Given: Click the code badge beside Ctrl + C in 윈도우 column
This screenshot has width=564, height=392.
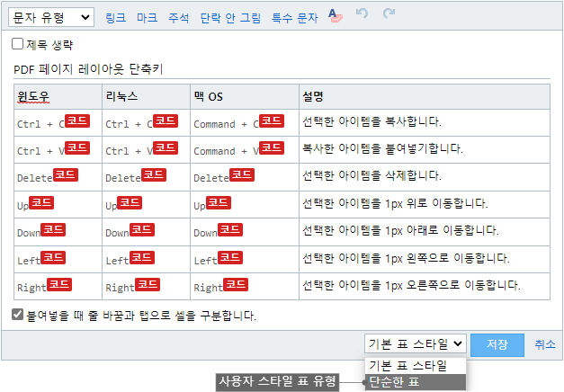Looking at the screenshot, I should pyautogui.click(x=77, y=120).
